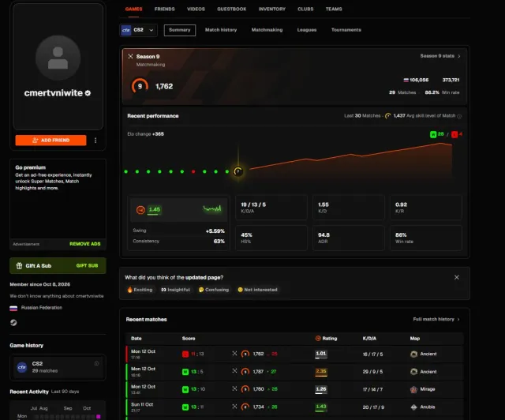Expand the CS2 game selector dropdown
The image size is (505, 420).
[x=139, y=30]
